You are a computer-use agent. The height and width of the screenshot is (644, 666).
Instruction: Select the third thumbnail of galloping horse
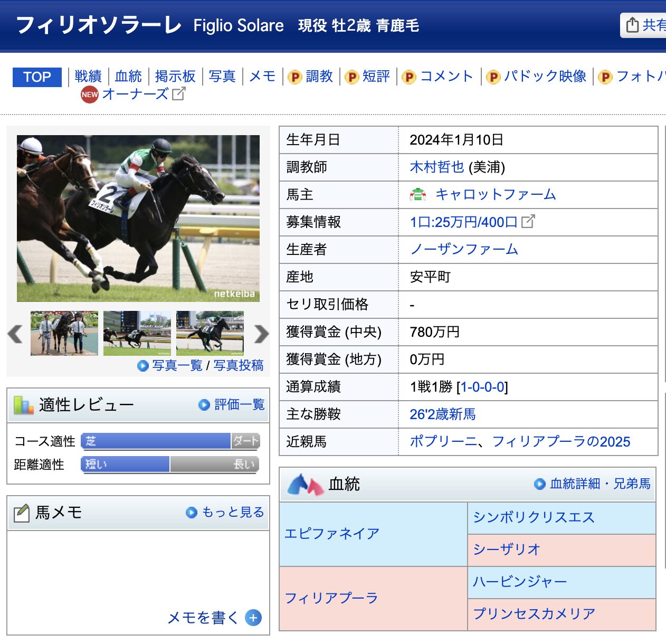point(210,333)
